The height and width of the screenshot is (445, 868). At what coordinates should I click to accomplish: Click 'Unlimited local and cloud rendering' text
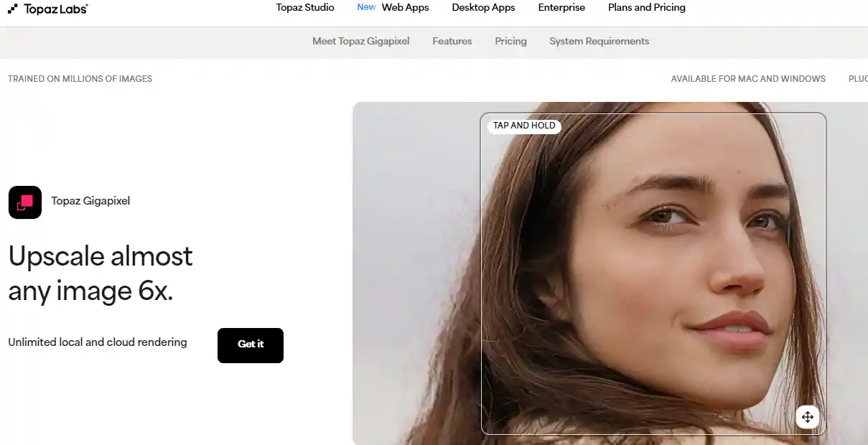pyautogui.click(x=98, y=342)
